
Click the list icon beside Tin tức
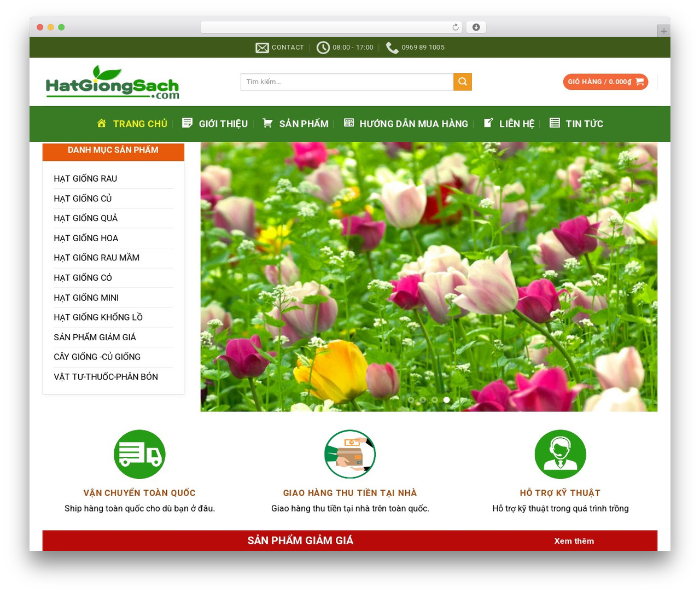click(x=555, y=123)
